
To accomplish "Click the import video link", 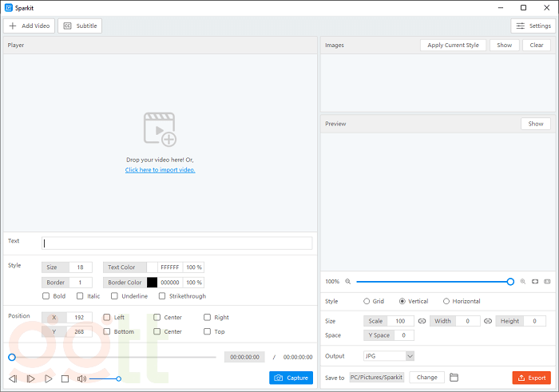I will tap(160, 170).
